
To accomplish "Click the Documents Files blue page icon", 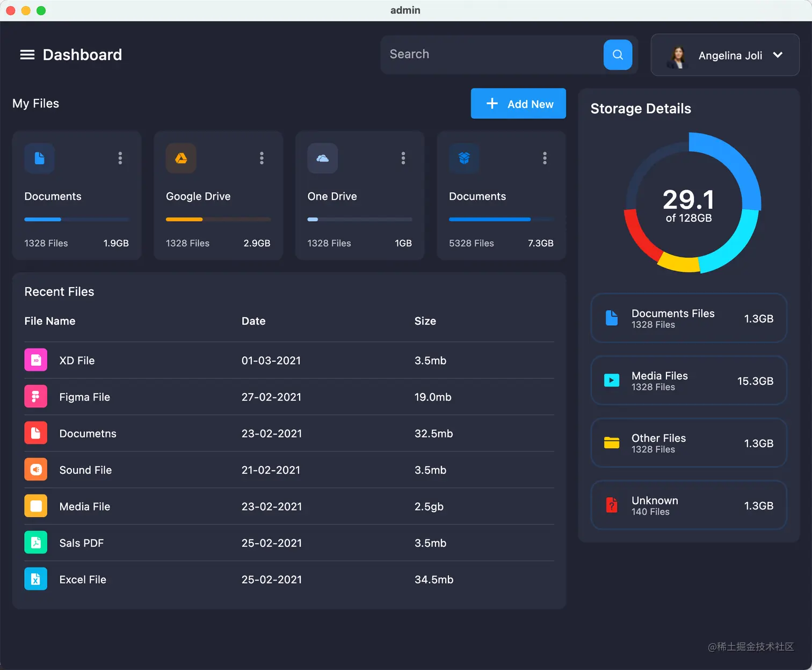I will click(612, 318).
